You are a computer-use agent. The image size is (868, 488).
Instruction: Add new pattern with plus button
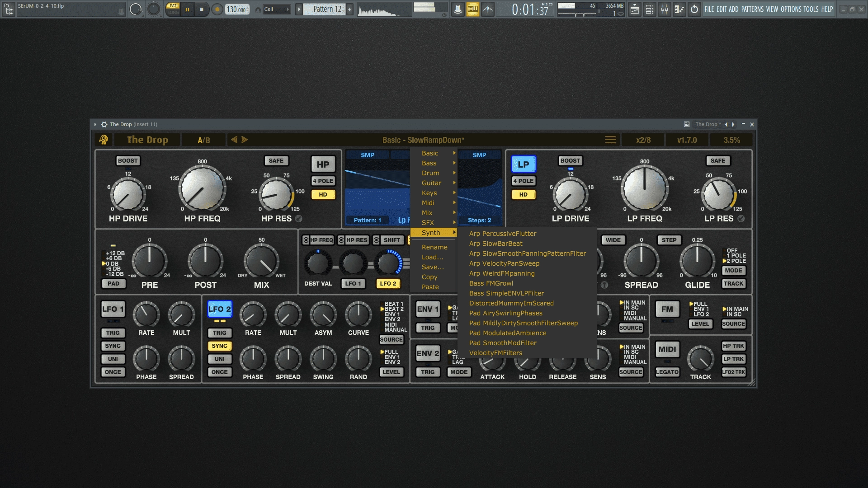tap(349, 9)
